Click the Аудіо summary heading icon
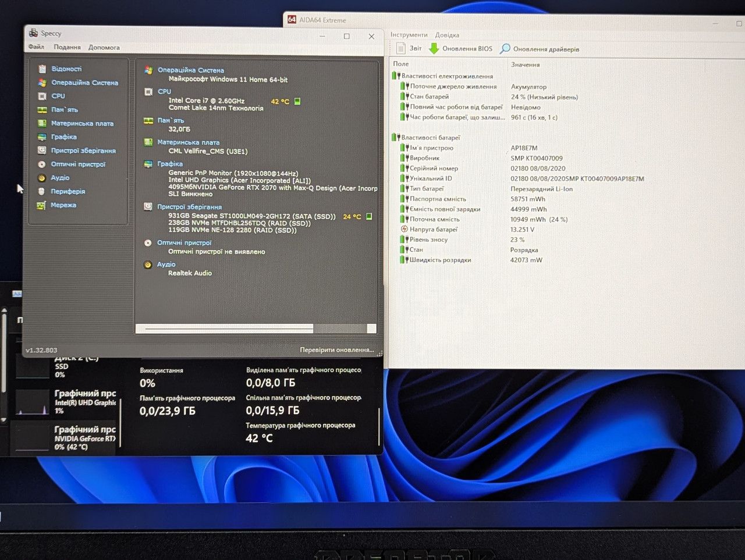The image size is (745, 560). pos(148,265)
